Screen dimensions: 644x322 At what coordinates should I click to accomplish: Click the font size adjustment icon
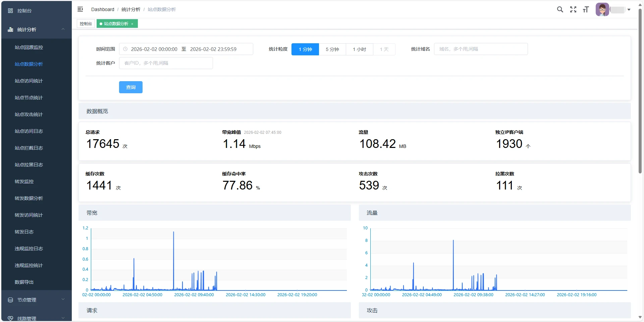point(586,9)
